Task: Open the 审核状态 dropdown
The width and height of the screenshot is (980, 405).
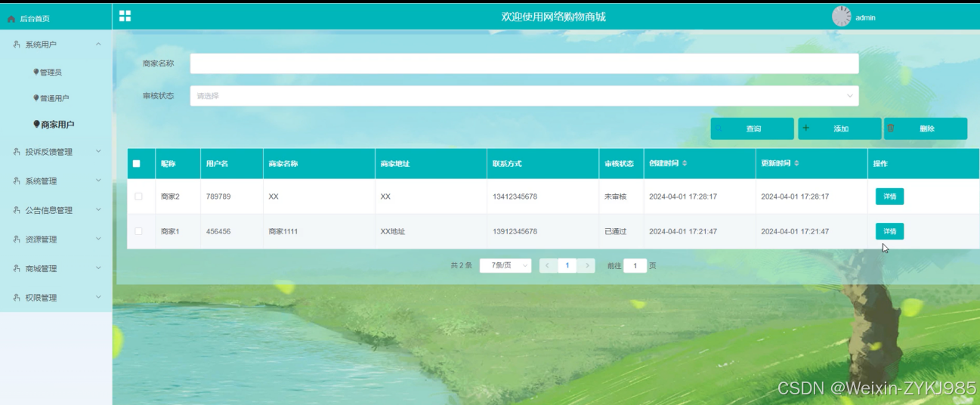Action: [x=524, y=96]
